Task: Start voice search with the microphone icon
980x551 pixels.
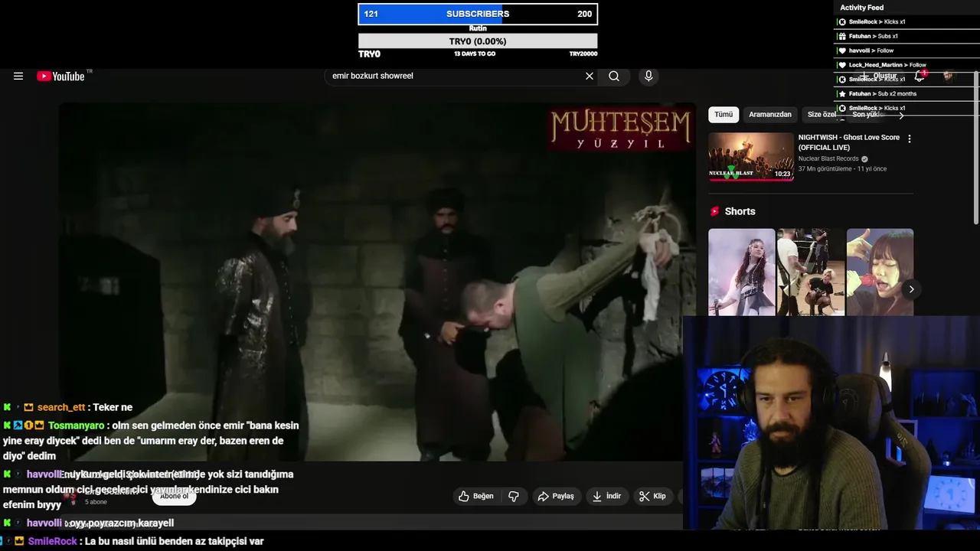Action: click(x=648, y=76)
